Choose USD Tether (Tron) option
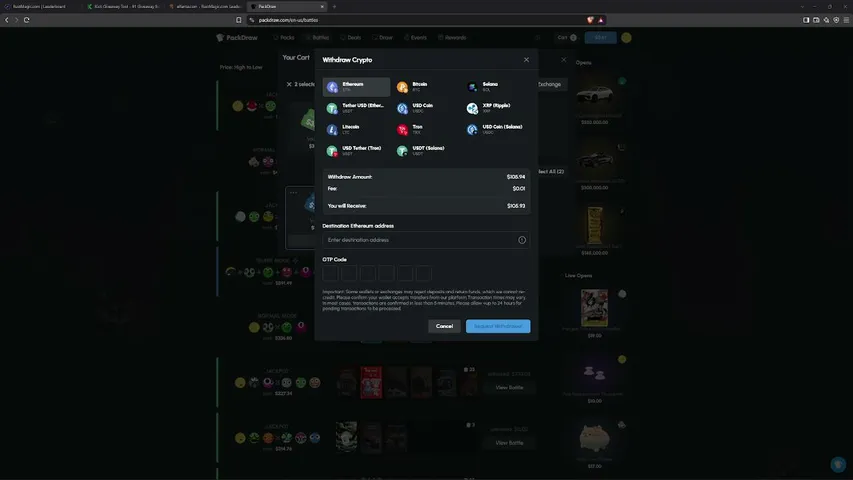The image size is (853, 480). pyautogui.click(x=356, y=150)
